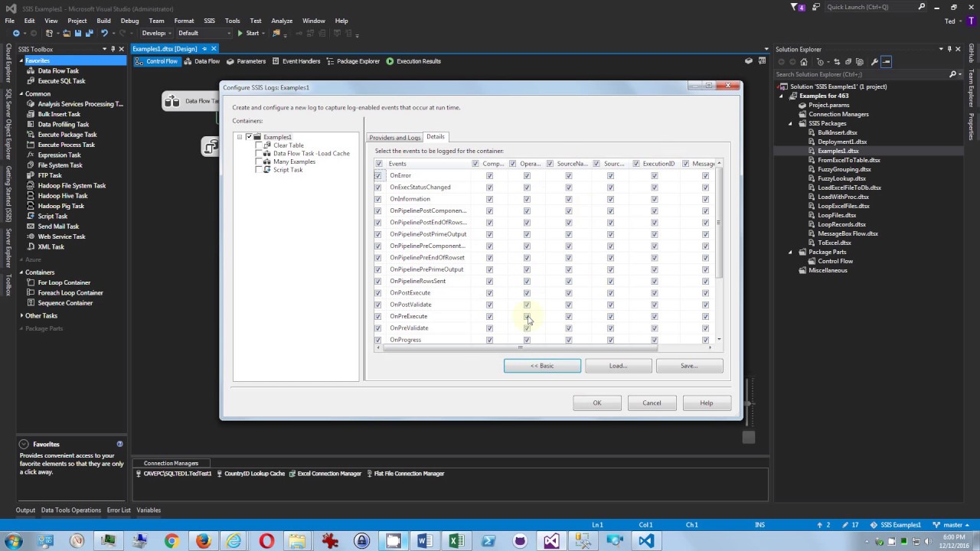Viewport: 980px width, 551px height.
Task: Click the << Basic button
Action: [542, 366]
